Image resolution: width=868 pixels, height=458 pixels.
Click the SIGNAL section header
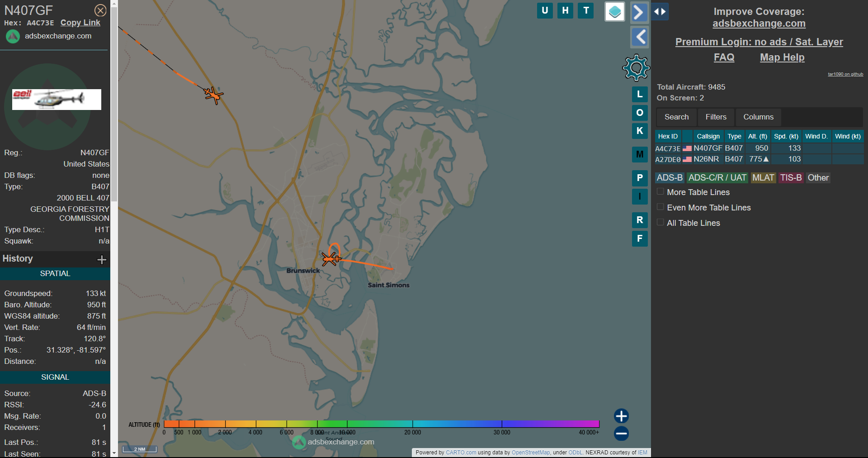(55, 377)
